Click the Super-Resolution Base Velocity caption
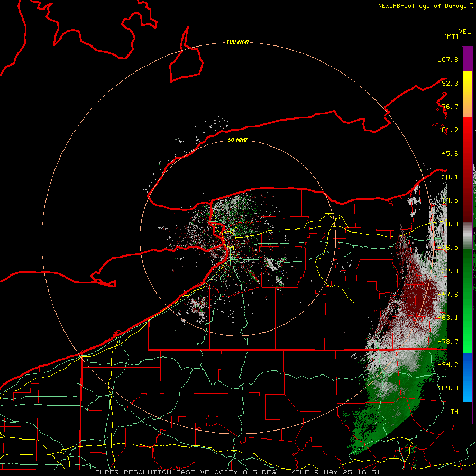 [x=237, y=472]
